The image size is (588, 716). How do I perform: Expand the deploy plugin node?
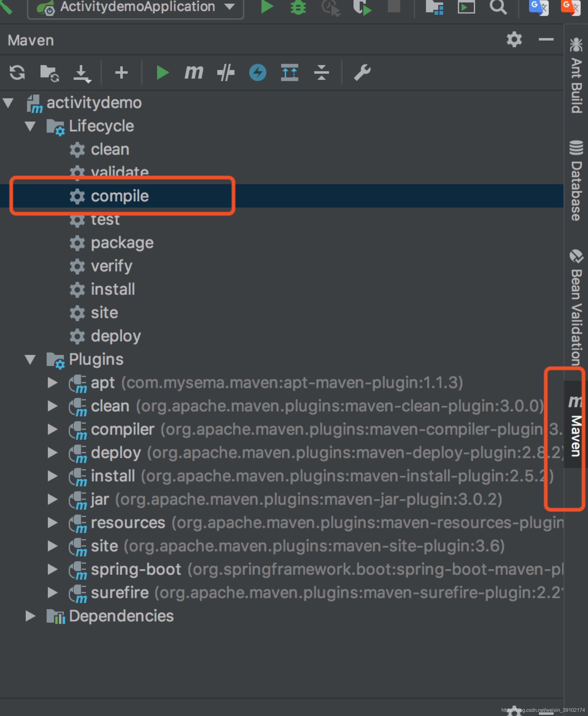(52, 453)
